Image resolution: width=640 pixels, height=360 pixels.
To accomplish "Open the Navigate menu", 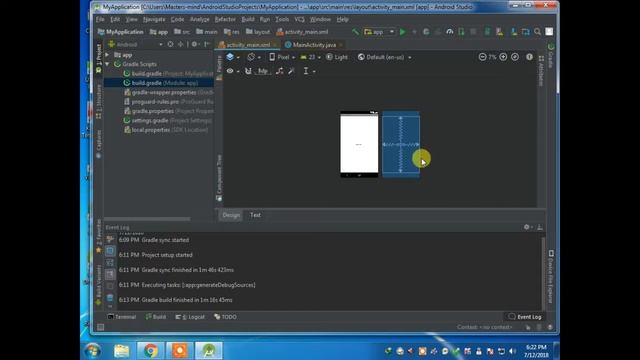I will pyautogui.click(x=154, y=19).
